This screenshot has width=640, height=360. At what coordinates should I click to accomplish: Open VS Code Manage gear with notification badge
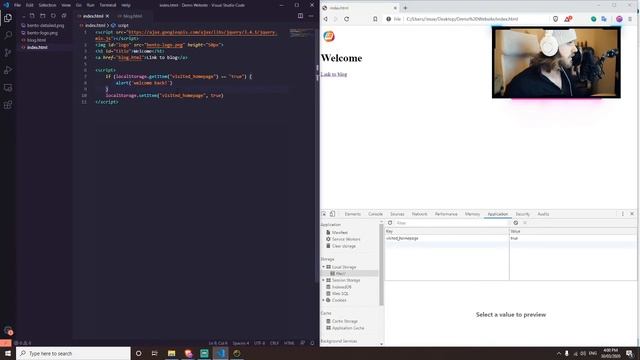(x=8, y=330)
